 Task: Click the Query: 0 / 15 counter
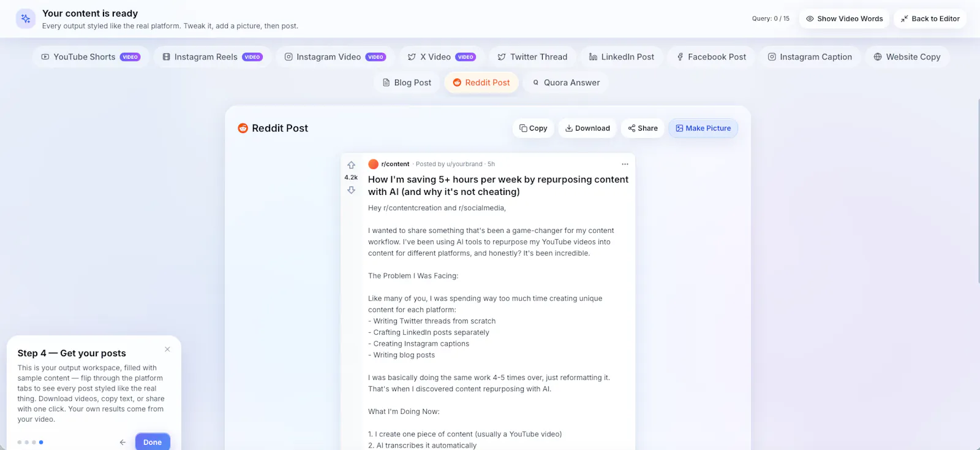[771, 18]
